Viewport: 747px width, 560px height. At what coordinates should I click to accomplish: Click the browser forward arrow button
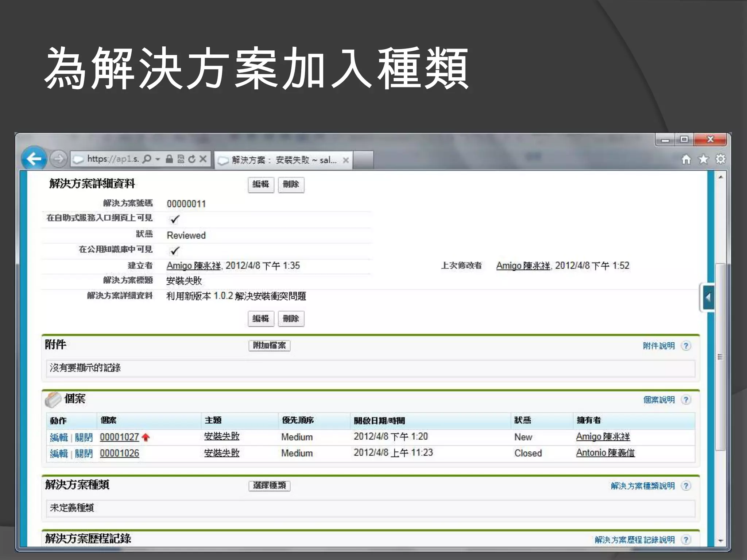[x=58, y=159]
